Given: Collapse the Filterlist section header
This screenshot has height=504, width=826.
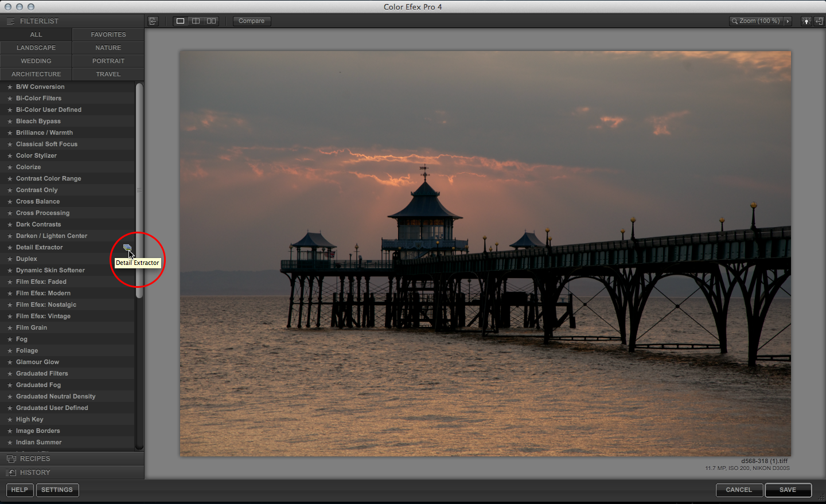Looking at the screenshot, I should 72,21.
